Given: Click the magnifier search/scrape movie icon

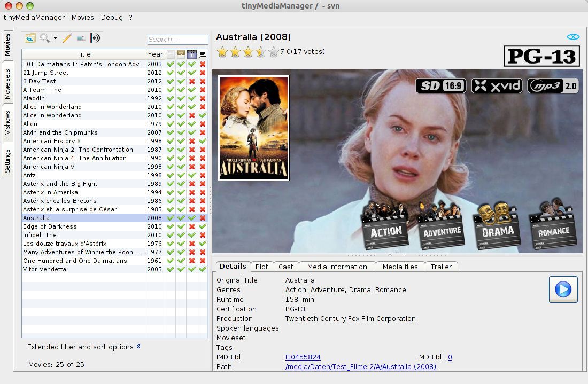Looking at the screenshot, I should coord(45,38).
